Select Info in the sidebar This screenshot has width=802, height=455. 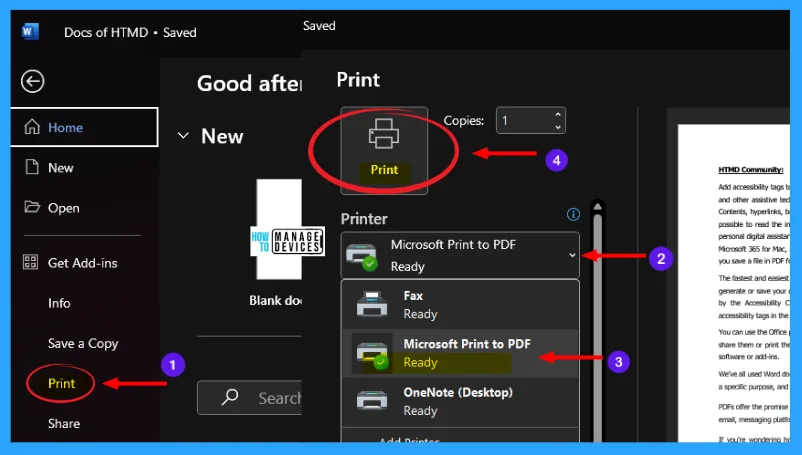pos(59,303)
